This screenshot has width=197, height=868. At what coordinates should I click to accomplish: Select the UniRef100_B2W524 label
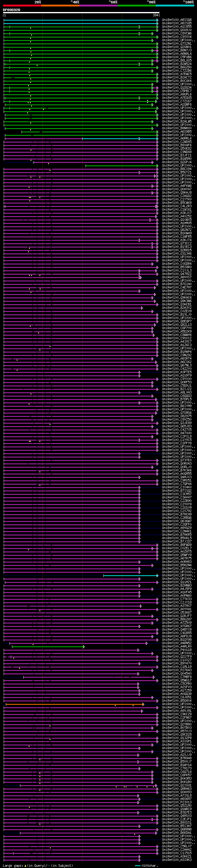(x=176, y=64)
